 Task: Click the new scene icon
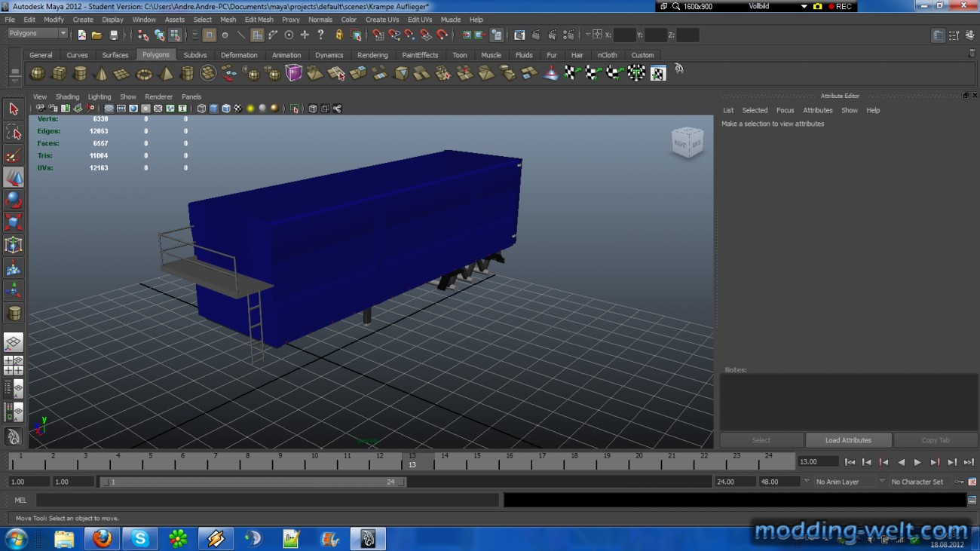pyautogui.click(x=81, y=35)
